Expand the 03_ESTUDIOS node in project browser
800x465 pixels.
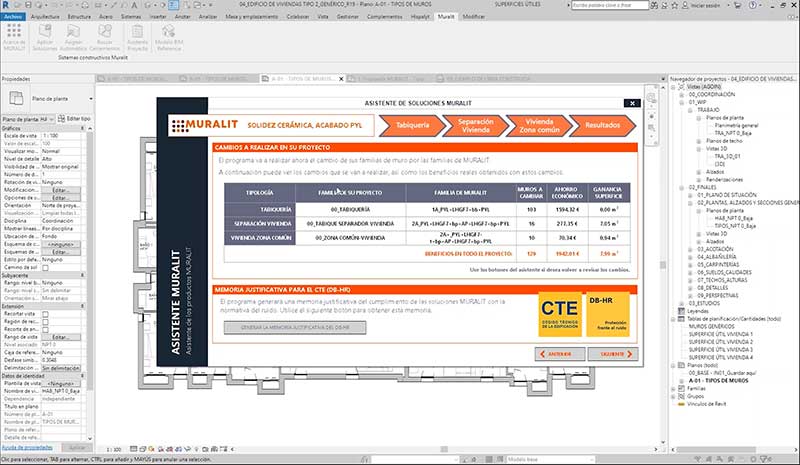pyautogui.click(x=682, y=303)
